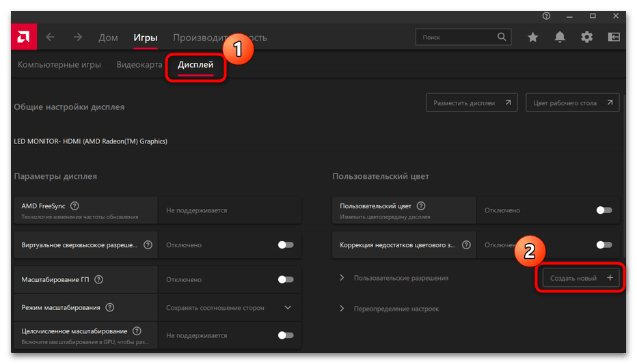
Task: Switch to Компьютерные игры subtab
Action: (x=59, y=64)
